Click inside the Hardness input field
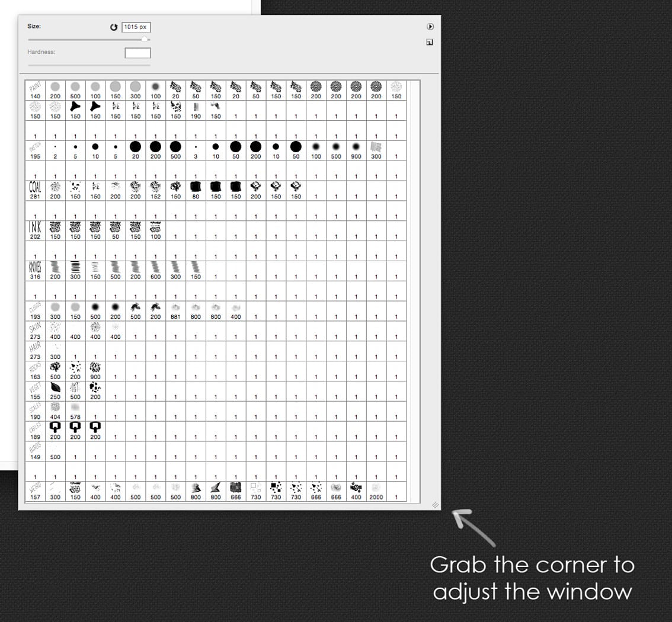 [137, 53]
